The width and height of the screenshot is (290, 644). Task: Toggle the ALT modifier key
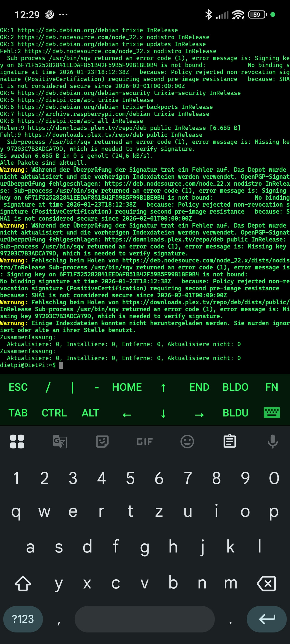(90, 413)
